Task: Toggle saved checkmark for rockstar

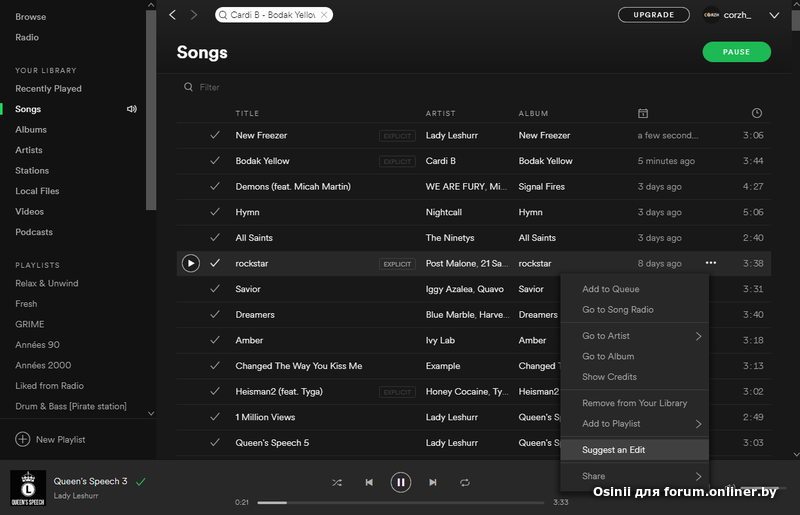Action: click(x=215, y=263)
